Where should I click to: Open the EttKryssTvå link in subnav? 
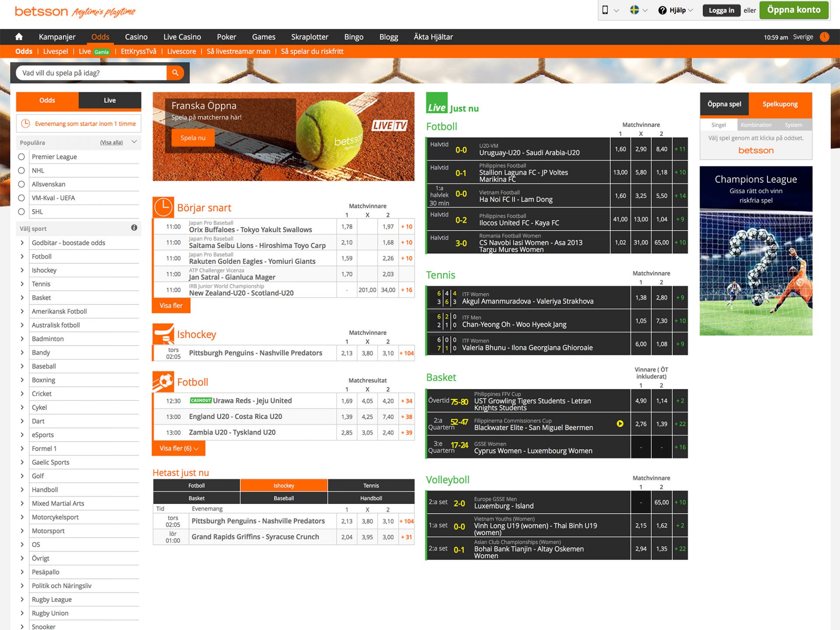[x=138, y=51]
